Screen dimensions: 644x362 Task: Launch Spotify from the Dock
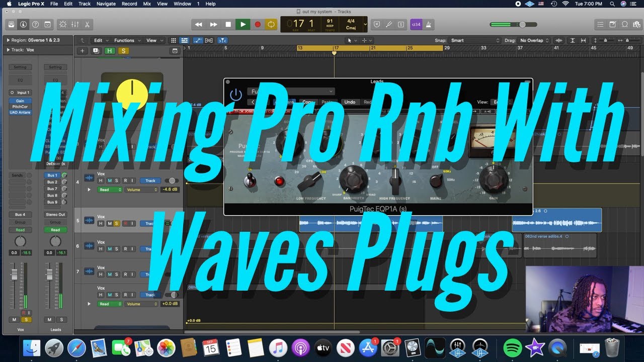point(513,347)
